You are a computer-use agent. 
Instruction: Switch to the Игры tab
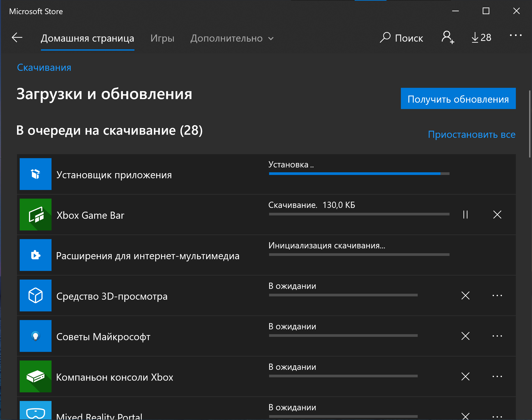pos(162,38)
